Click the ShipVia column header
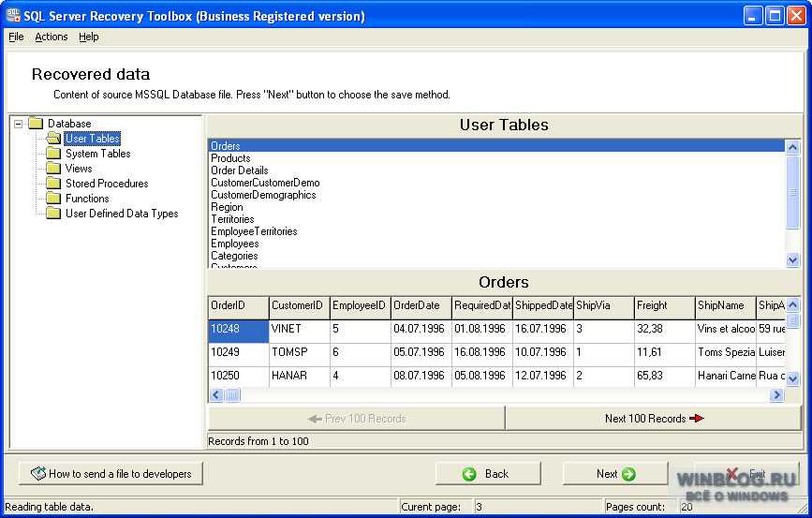The height and width of the screenshot is (518, 812). pyautogui.click(x=604, y=307)
